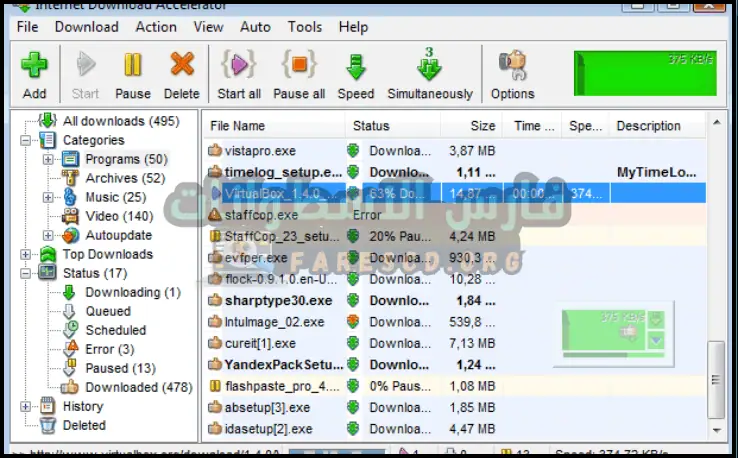Expand the Programs category node
The image size is (738, 458).
tap(48, 159)
